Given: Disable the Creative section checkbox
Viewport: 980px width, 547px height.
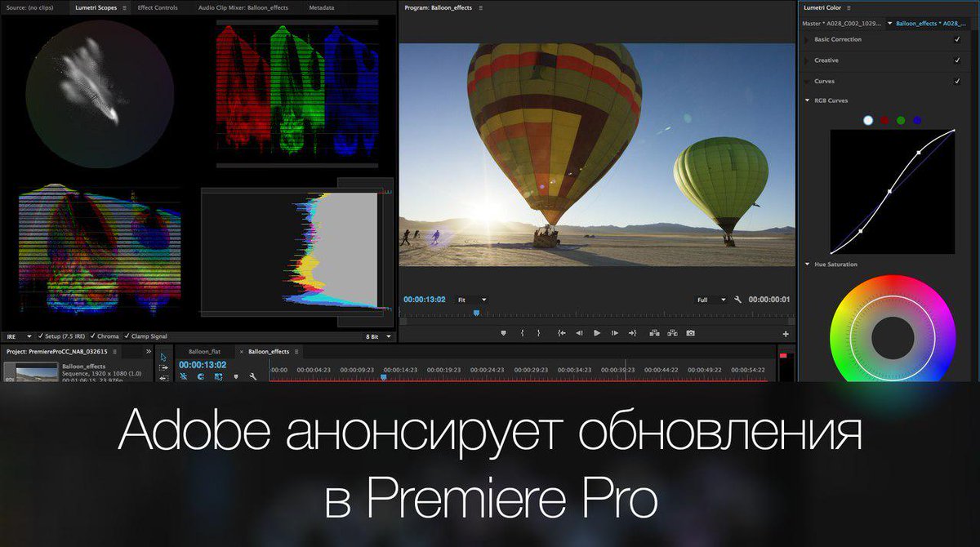Looking at the screenshot, I should 957,60.
